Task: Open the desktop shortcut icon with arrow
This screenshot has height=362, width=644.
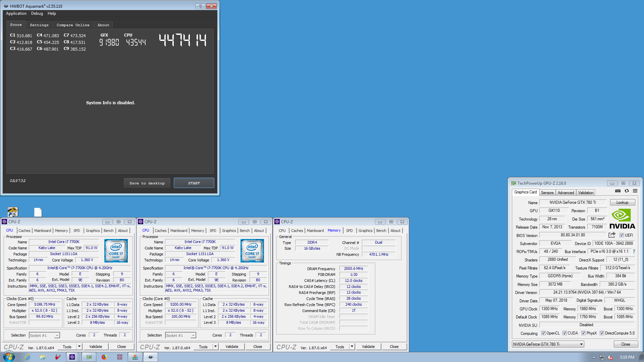Action: [x=13, y=212]
